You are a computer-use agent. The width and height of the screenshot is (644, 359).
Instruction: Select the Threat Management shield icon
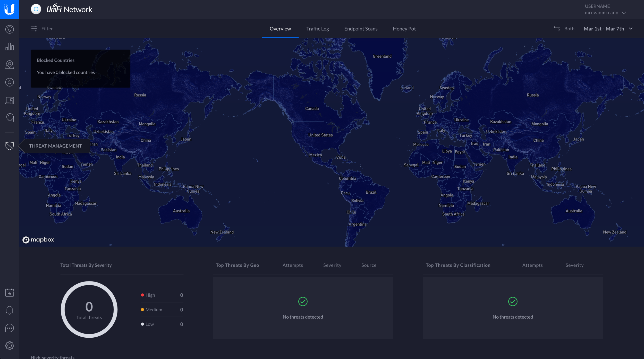(10, 146)
